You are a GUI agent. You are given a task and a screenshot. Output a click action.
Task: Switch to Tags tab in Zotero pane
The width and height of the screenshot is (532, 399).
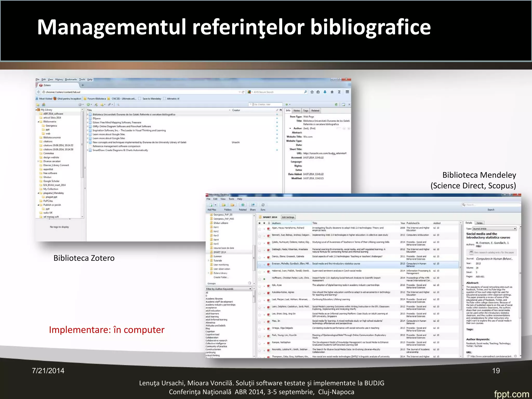[305, 110]
